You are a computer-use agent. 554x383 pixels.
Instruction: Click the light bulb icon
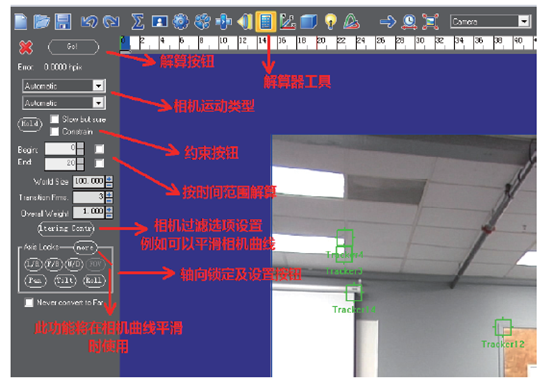[331, 22]
